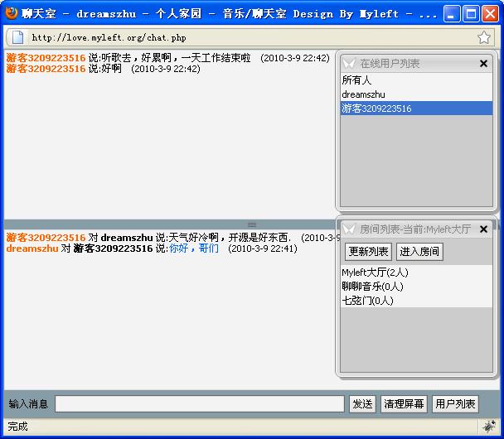The height and width of the screenshot is (439, 504).
Task: Select 所有人 in the online user list
Action: (x=416, y=80)
